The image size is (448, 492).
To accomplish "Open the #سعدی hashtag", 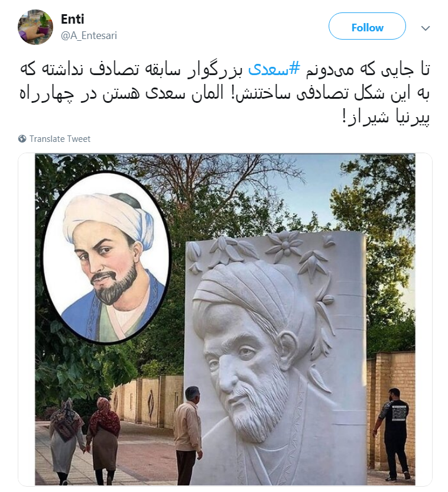I will pyautogui.click(x=274, y=69).
